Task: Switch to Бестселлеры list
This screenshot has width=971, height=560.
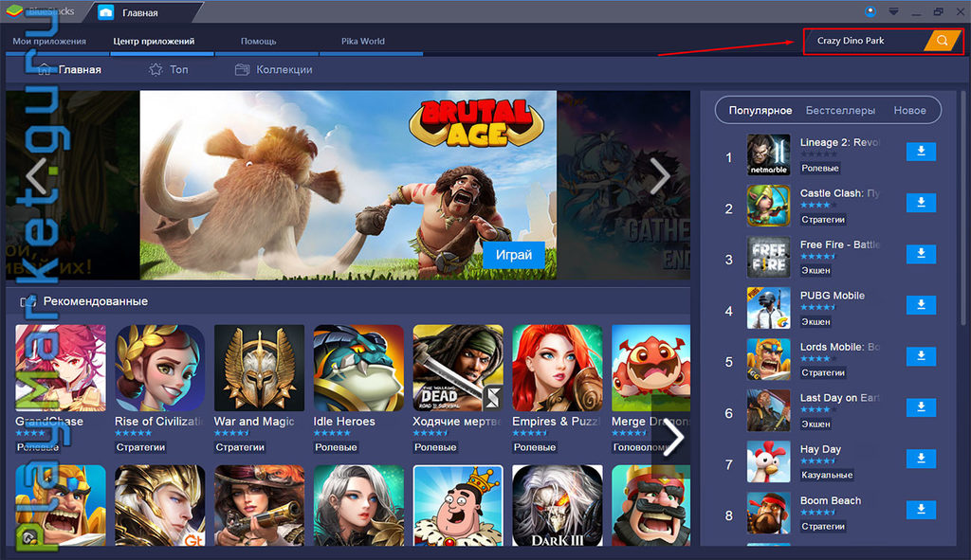Action: pos(840,111)
